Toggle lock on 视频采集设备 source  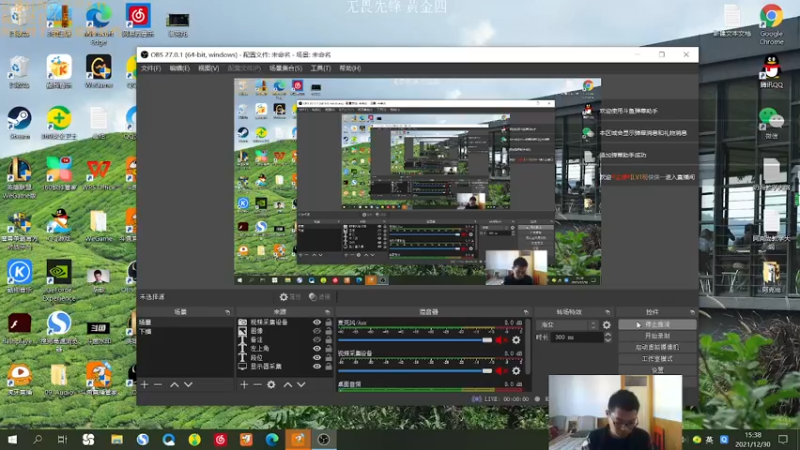coord(329,322)
